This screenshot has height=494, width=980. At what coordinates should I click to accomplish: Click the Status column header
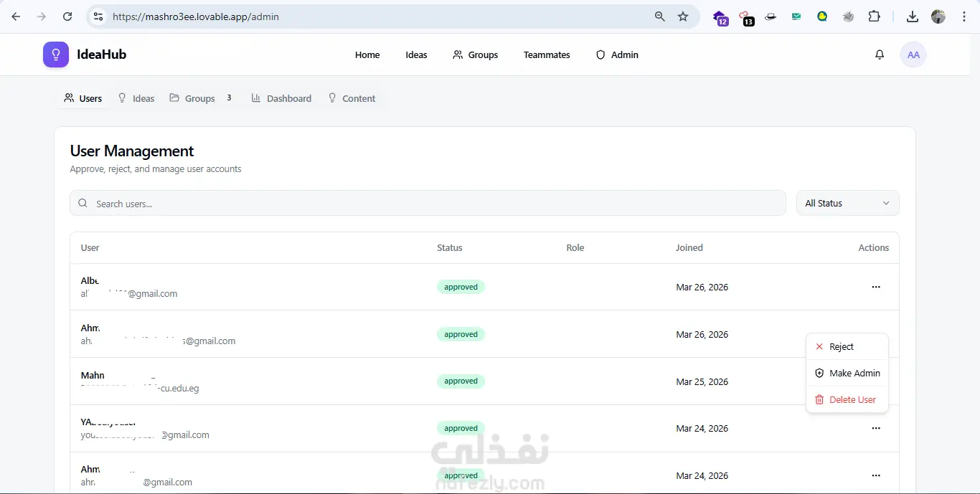tap(450, 247)
